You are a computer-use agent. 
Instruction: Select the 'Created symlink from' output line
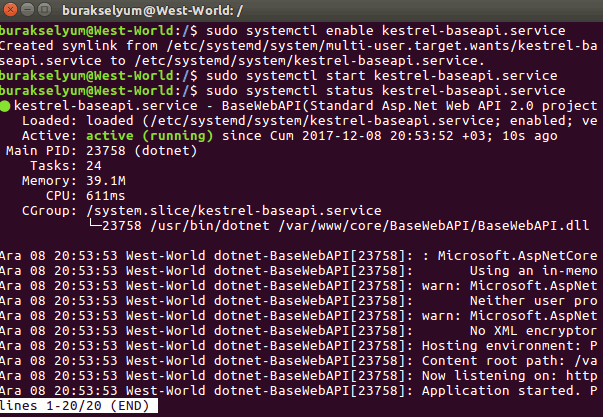298,45
